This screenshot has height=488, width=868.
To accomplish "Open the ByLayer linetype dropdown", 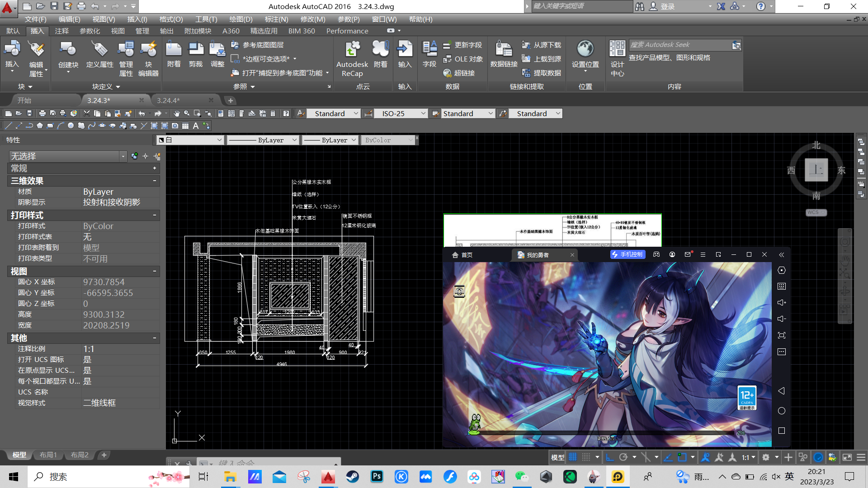I will 263,140.
